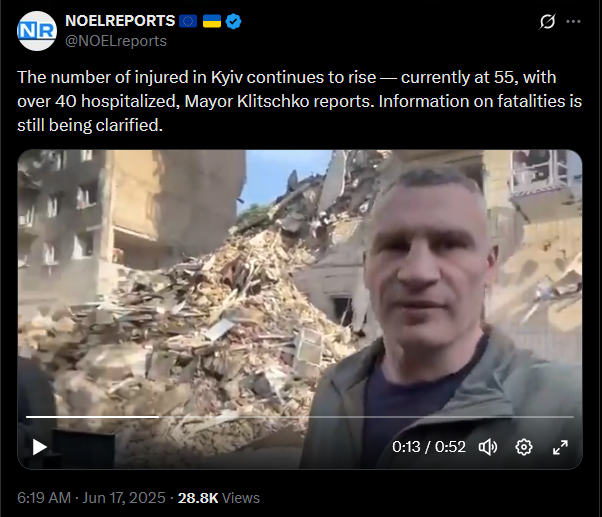Click the 6:19 AM timestamp
Screen dimensions: 602x517
(x=44, y=498)
